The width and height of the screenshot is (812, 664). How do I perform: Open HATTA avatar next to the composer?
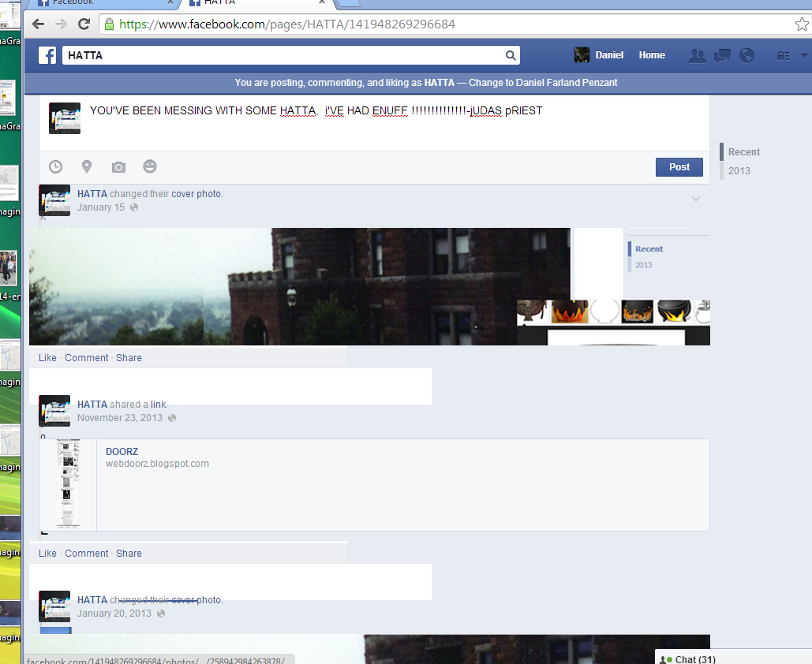point(65,118)
